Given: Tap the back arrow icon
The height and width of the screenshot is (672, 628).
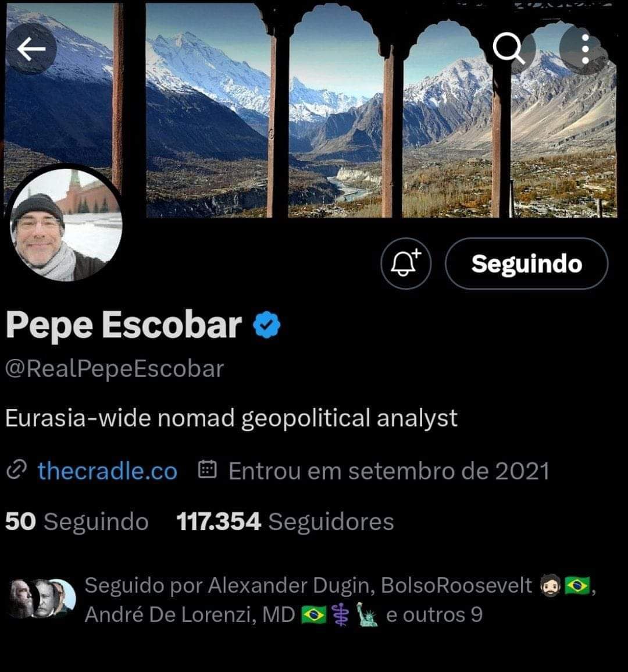Looking at the screenshot, I should (x=31, y=49).
